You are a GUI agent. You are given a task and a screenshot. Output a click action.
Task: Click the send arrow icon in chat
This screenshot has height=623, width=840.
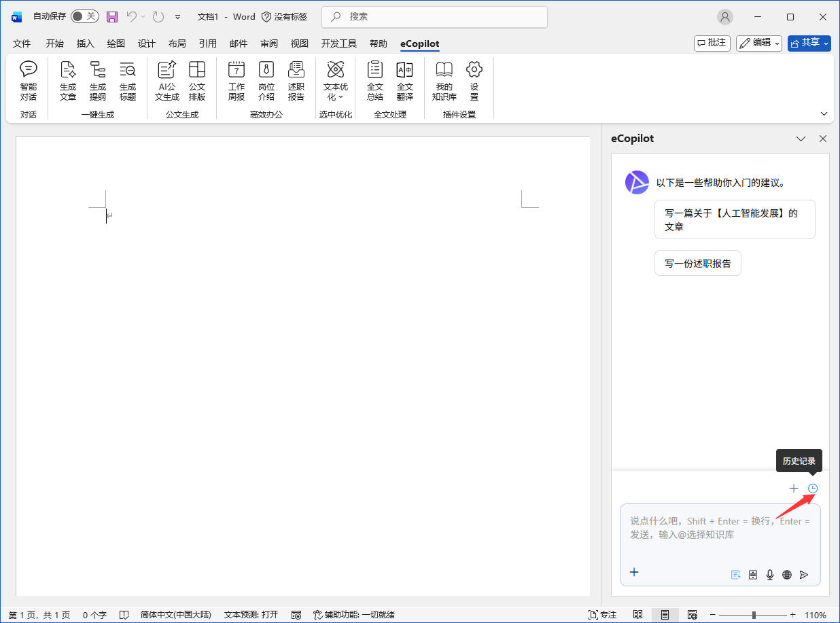804,575
